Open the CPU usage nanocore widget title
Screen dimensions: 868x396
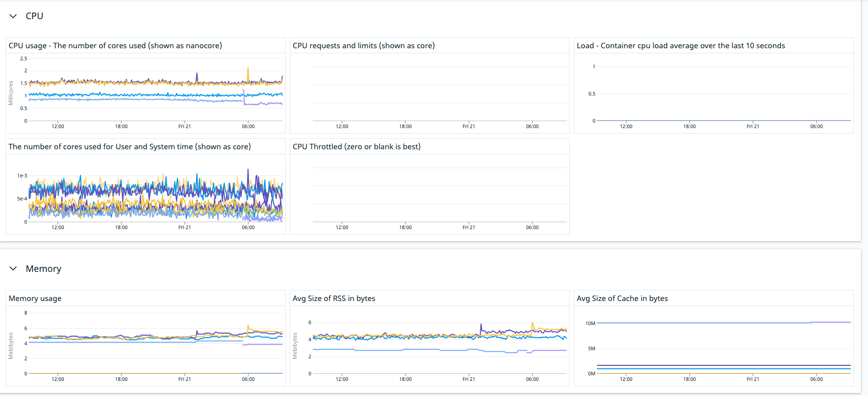coord(115,45)
